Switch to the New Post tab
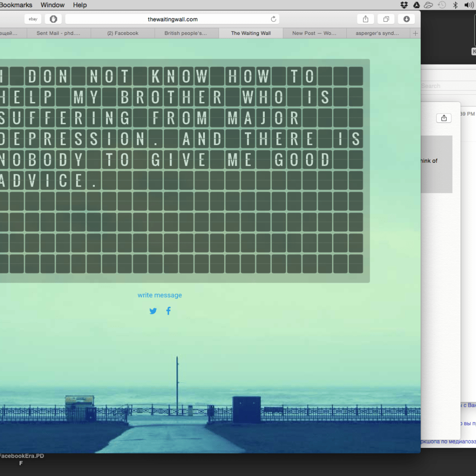Viewport: 476px width, 476px height. click(314, 33)
